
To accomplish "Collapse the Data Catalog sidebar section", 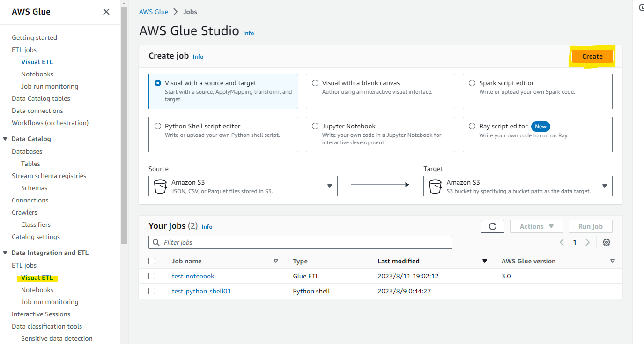I will pos(5,139).
